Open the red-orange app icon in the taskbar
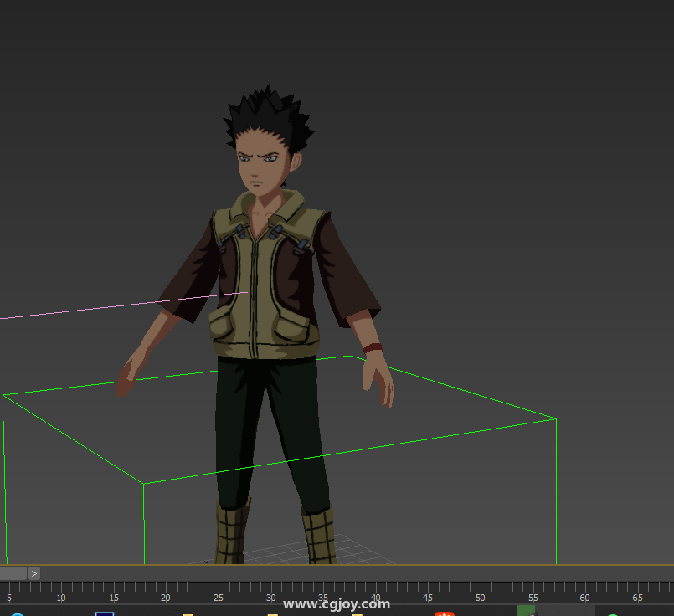 tap(444, 613)
